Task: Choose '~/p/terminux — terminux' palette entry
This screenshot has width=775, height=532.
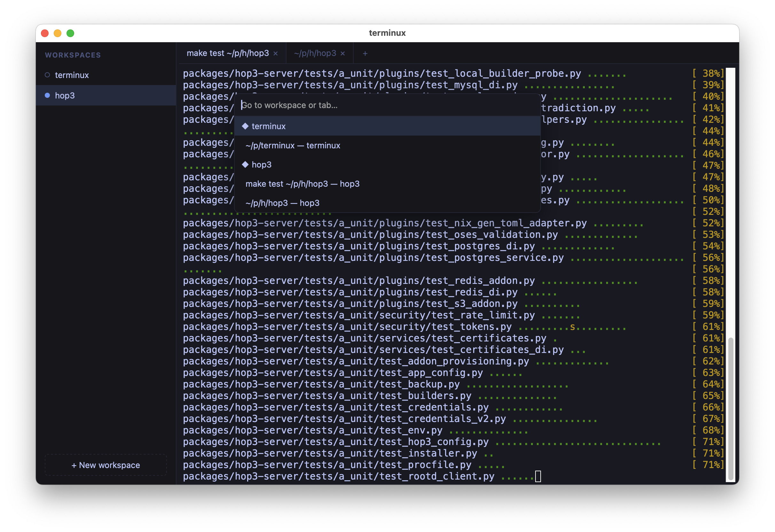Action: 388,145
